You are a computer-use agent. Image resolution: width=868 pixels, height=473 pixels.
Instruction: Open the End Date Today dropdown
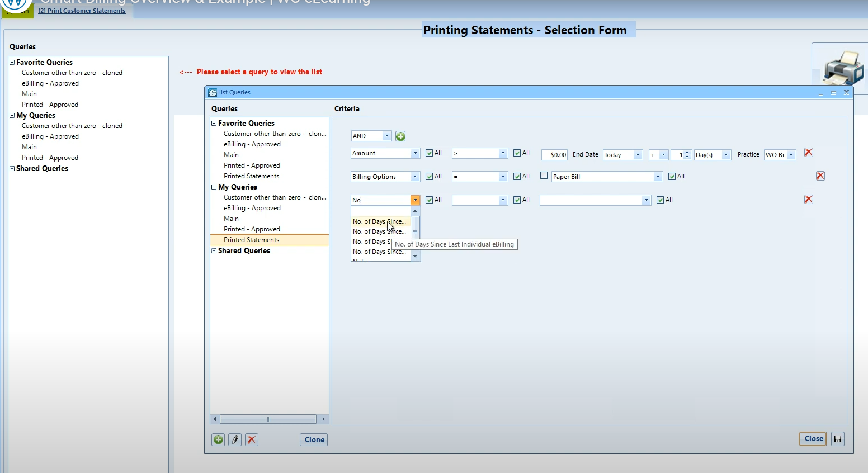point(638,155)
